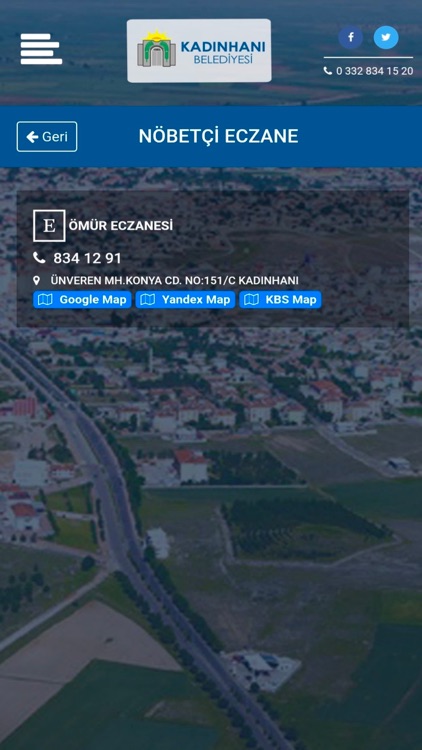
Task: Click the location pin icon beside address
Action: [36, 281]
